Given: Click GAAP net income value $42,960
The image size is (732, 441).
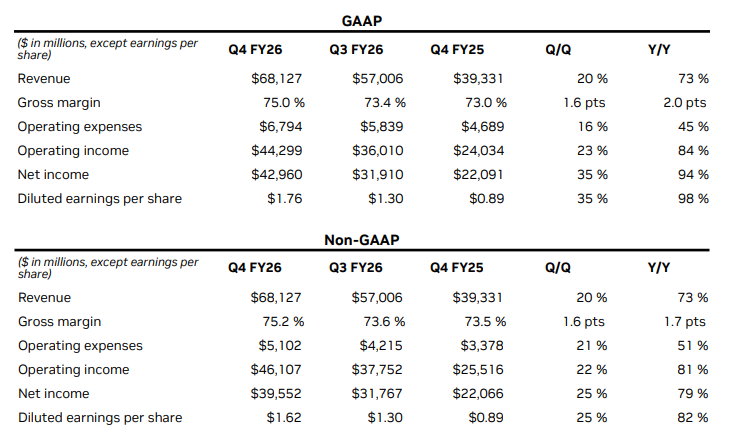Looking at the screenshot, I should click(x=276, y=174).
